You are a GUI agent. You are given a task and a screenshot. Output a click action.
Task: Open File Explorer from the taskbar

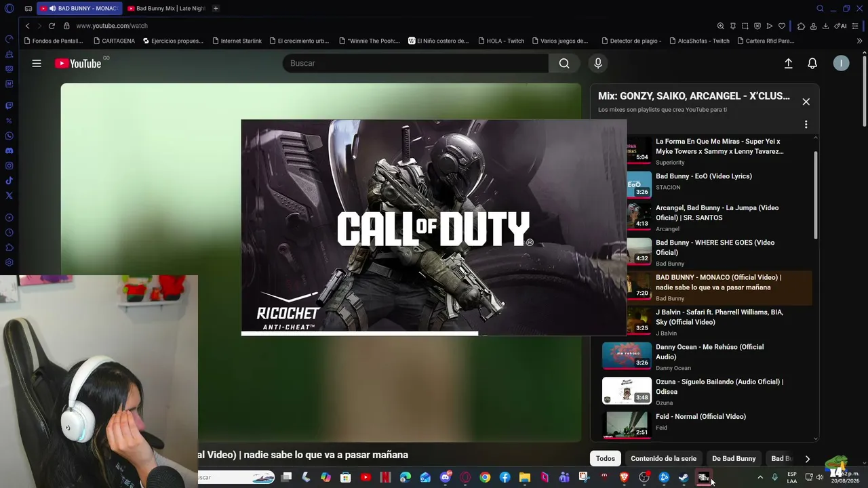click(x=524, y=477)
